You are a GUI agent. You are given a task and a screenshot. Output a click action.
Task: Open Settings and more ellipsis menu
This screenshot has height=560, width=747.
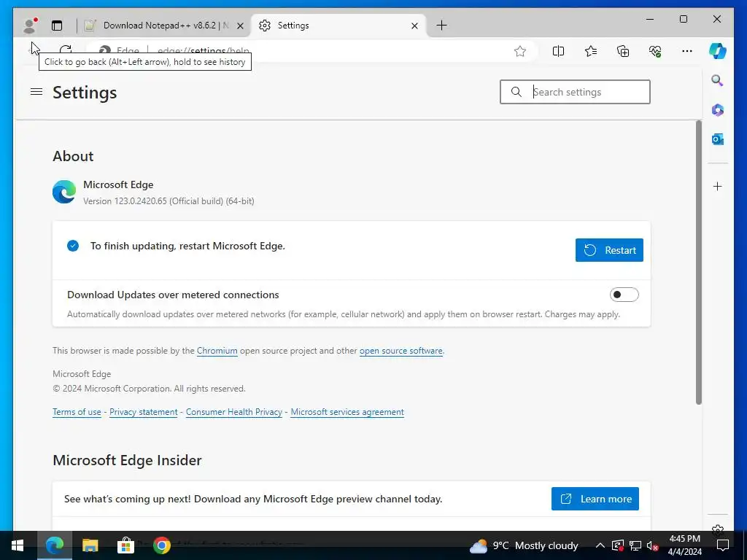(x=687, y=51)
